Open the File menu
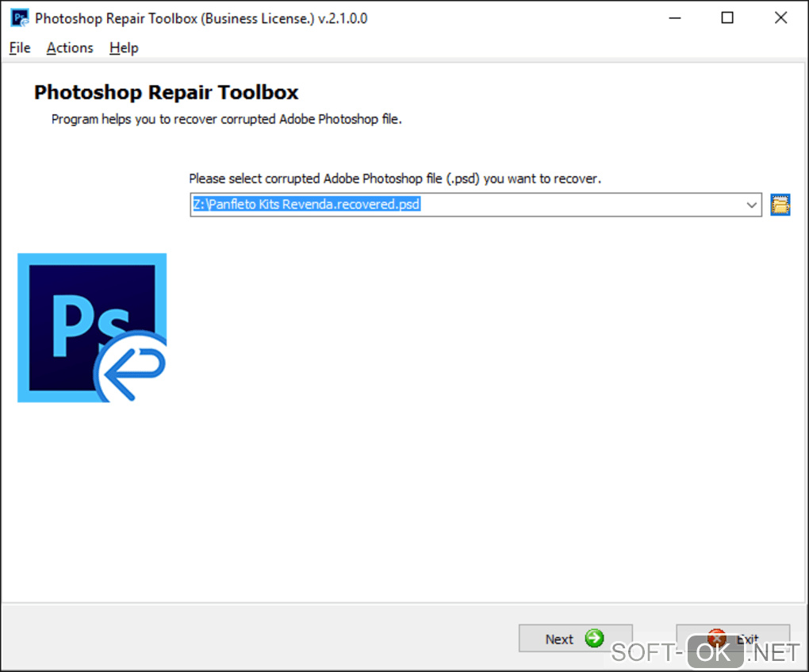The width and height of the screenshot is (809, 672). (20, 48)
